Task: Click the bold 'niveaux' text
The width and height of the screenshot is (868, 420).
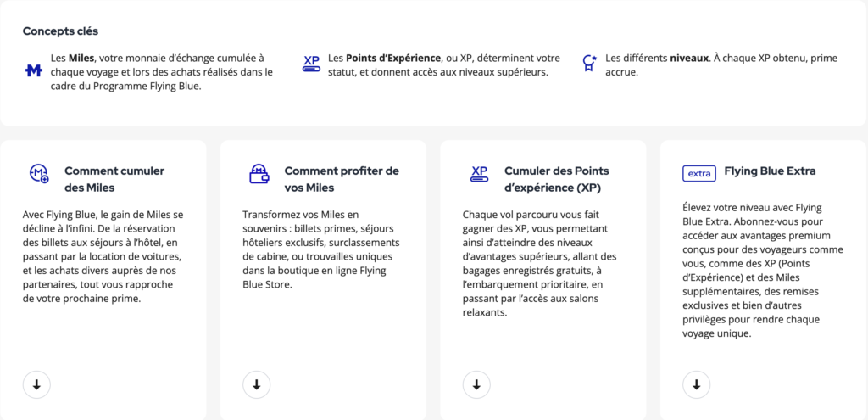Action: click(x=687, y=58)
